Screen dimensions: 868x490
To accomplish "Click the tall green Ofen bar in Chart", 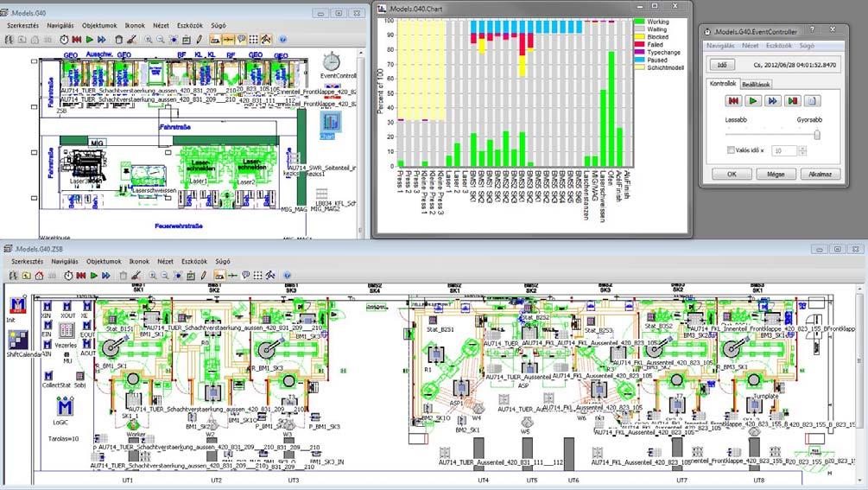I will [611, 109].
